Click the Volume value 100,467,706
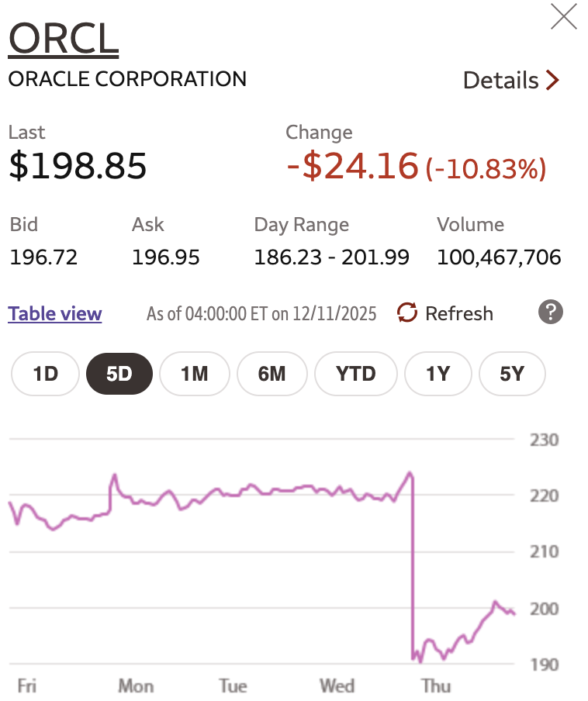 tap(499, 257)
